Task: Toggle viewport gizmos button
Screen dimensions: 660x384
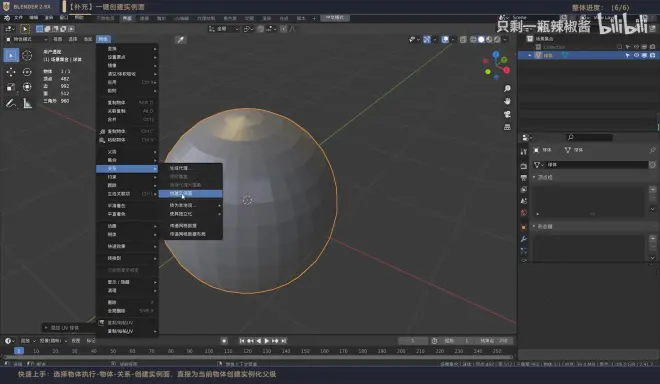Action: (x=427, y=40)
